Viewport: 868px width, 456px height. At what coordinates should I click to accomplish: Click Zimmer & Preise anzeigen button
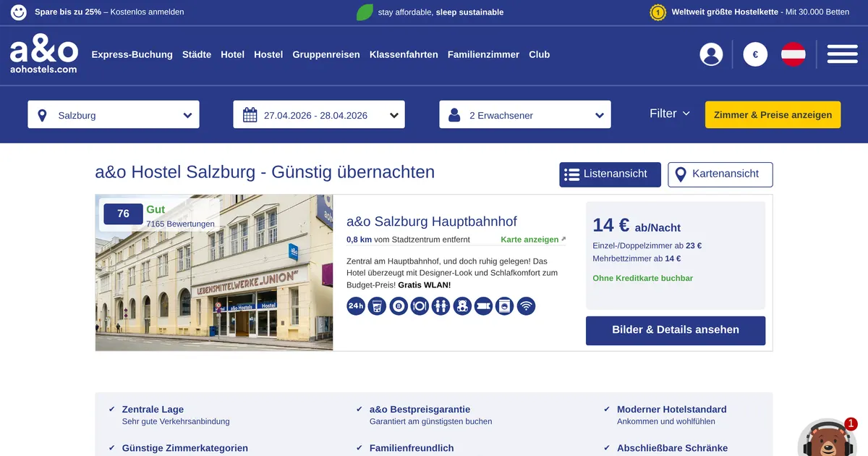point(773,114)
